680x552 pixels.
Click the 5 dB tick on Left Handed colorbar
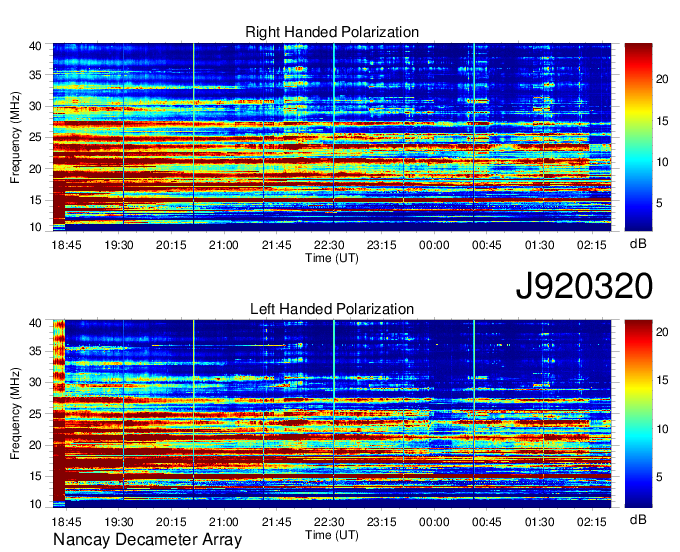[659, 477]
